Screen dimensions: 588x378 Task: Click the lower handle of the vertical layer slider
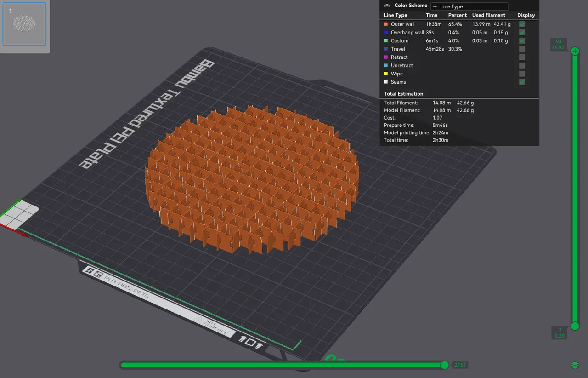[575, 326]
